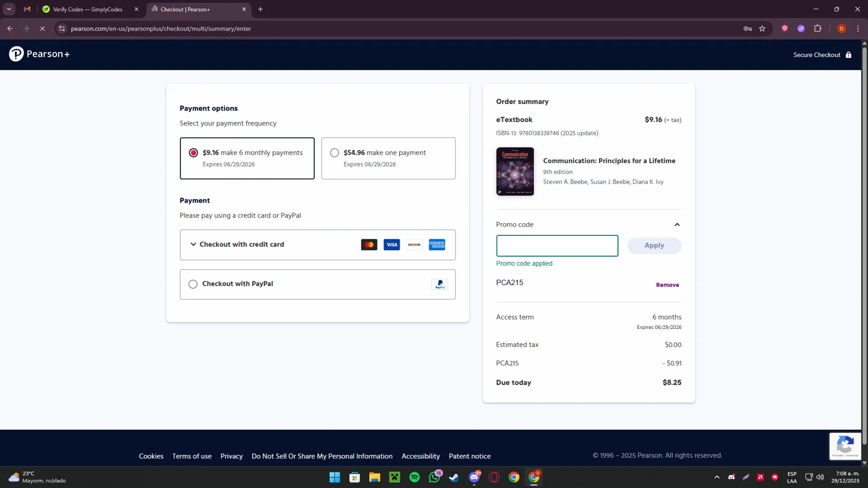The width and height of the screenshot is (868, 488).
Task: Open the password manager key icon
Action: [748, 28]
